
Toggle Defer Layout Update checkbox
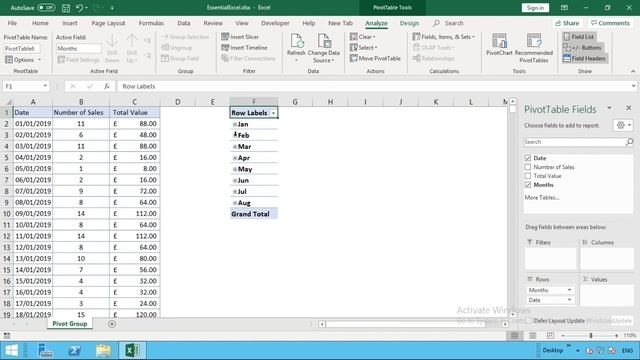[529, 321]
